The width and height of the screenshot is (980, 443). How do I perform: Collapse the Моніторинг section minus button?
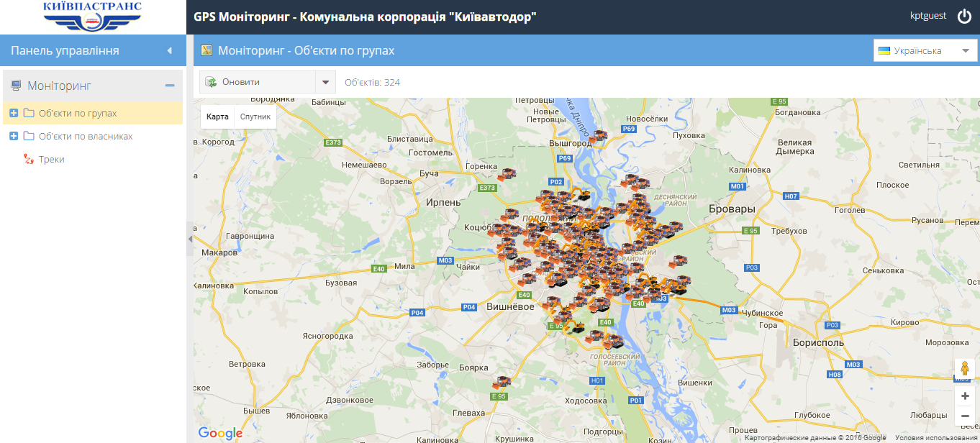click(170, 86)
